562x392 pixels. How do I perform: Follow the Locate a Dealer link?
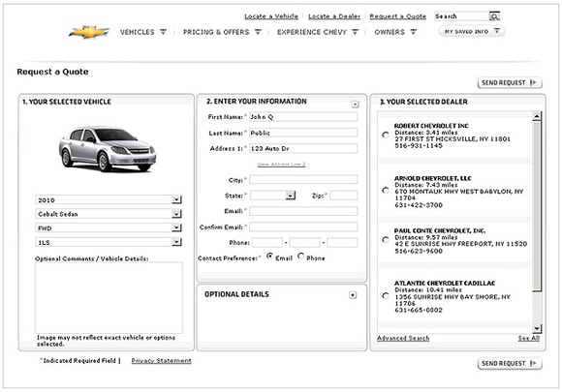[334, 16]
